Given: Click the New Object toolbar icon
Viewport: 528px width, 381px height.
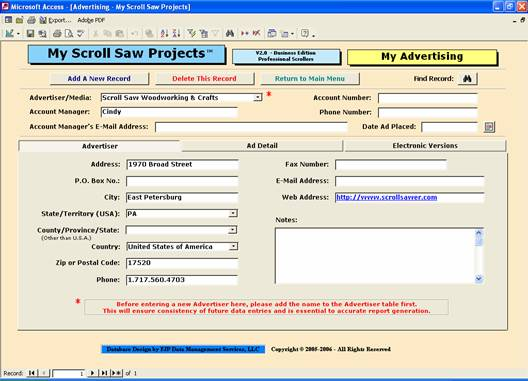Looking at the screenshot, I should point(285,33).
